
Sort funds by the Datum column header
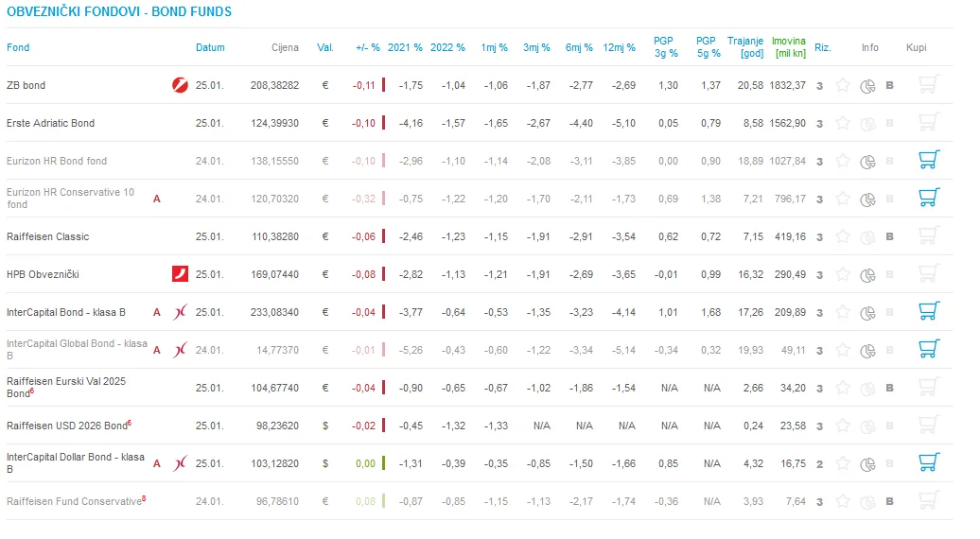click(210, 47)
